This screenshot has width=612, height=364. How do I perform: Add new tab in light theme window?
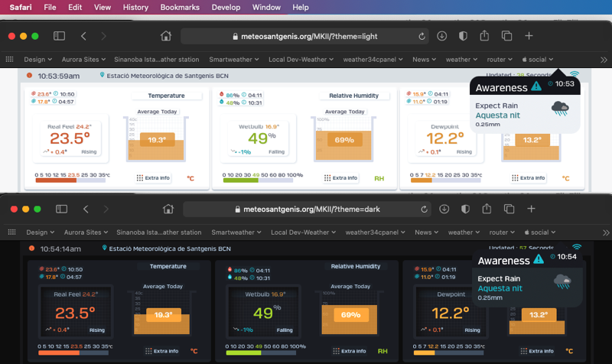click(529, 36)
